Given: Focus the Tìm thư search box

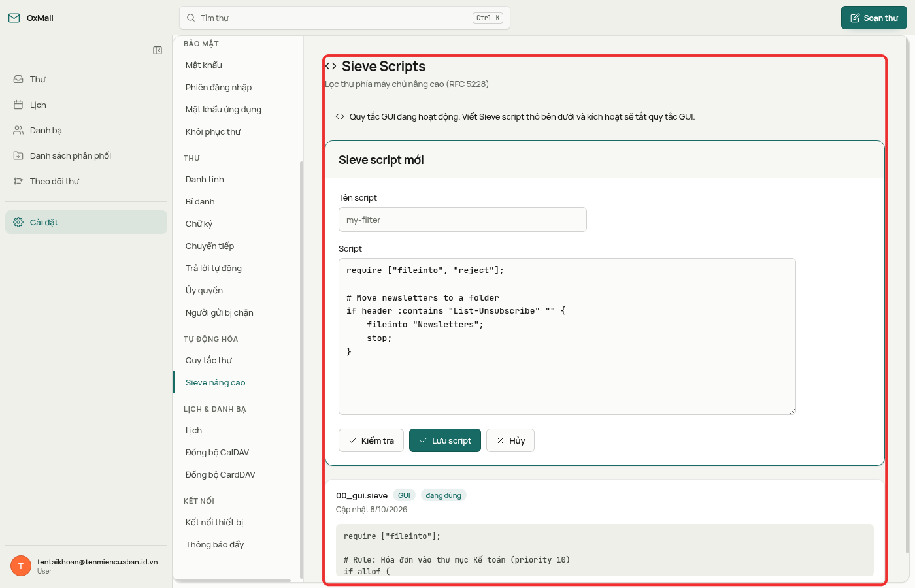Looking at the screenshot, I should point(344,18).
